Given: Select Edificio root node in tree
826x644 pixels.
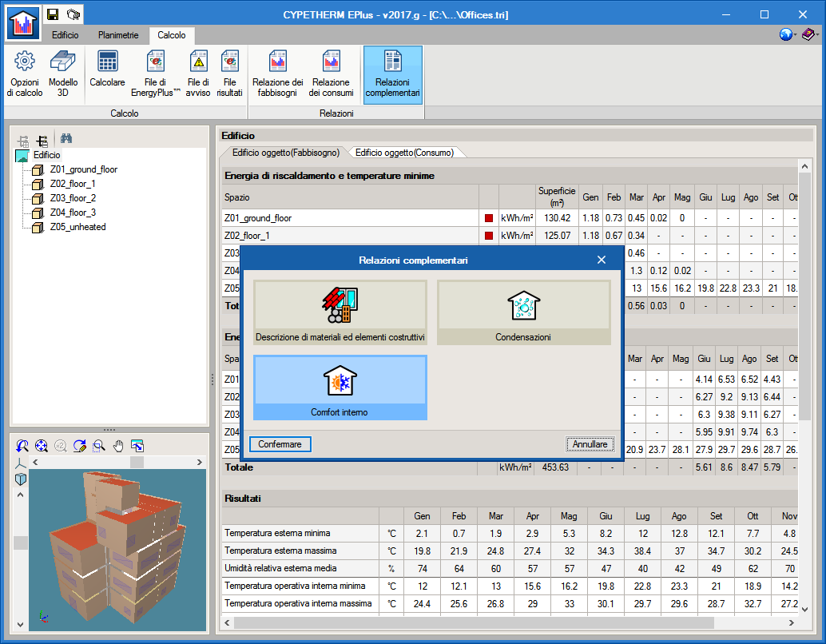Looking at the screenshot, I should [x=47, y=155].
